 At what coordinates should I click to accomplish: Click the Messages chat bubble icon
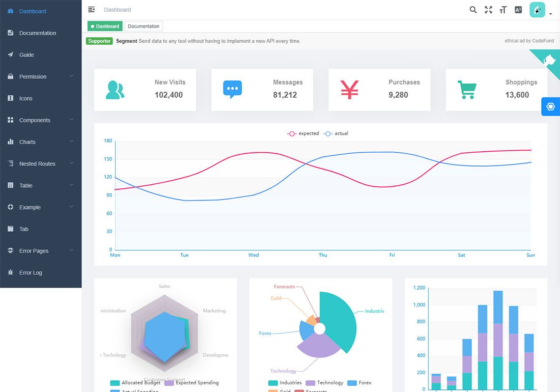pyautogui.click(x=233, y=90)
